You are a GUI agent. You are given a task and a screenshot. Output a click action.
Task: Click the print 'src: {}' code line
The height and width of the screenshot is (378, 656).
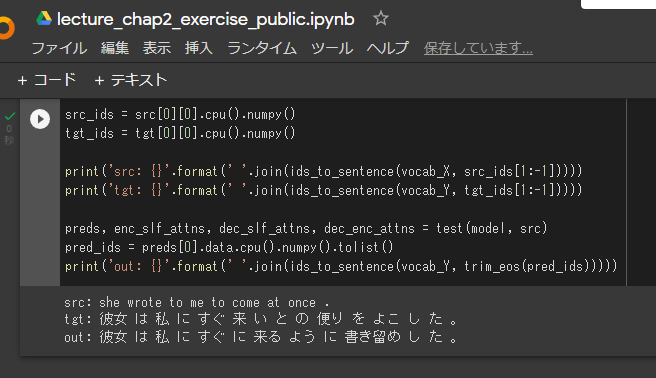point(323,171)
